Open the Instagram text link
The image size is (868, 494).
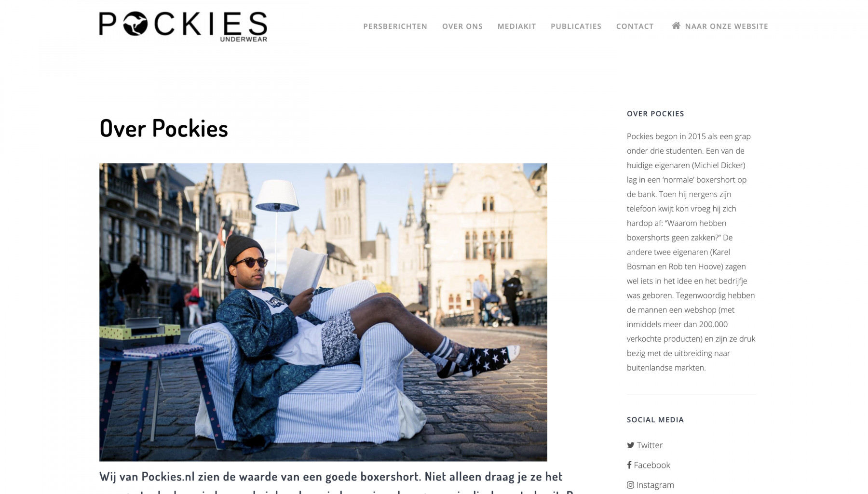[x=655, y=485]
